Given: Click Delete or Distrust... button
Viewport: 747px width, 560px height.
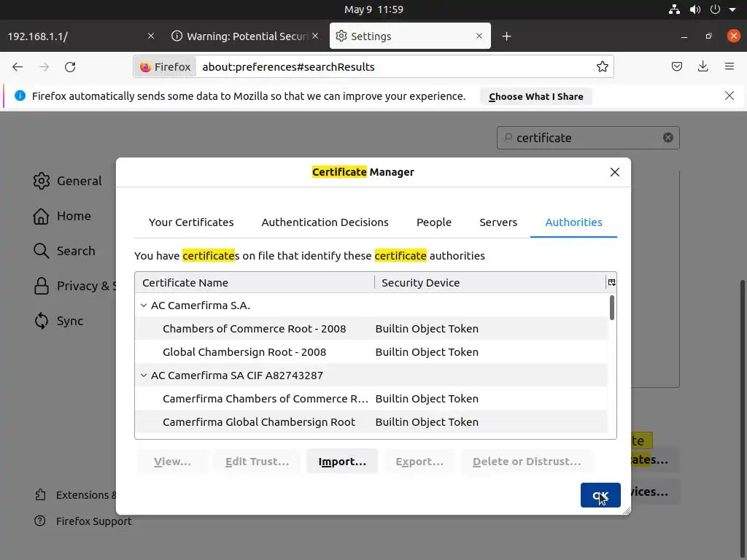Looking at the screenshot, I should tap(527, 461).
